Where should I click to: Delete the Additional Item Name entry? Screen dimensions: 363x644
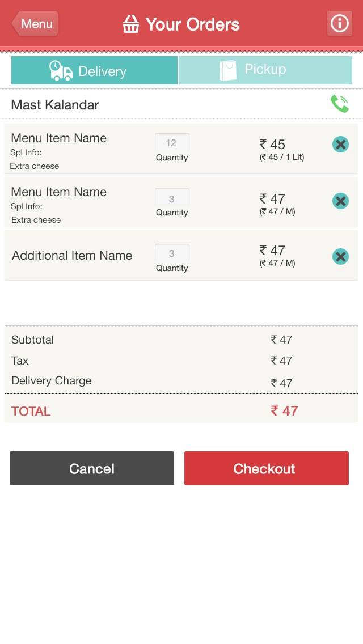click(340, 257)
